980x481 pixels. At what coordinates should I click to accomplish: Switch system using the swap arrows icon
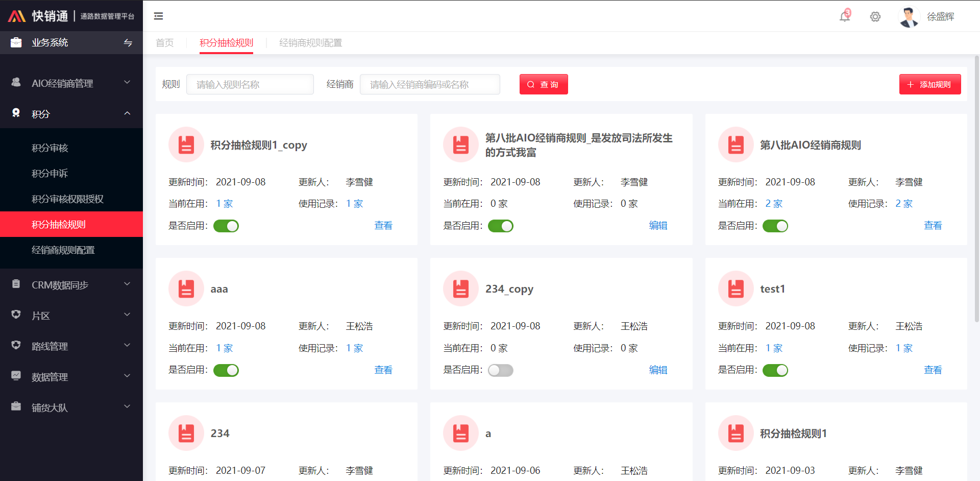point(128,43)
